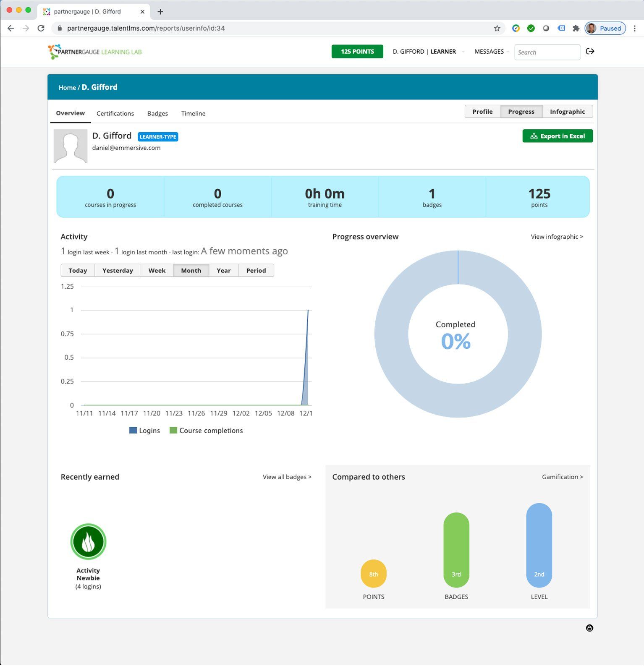644x666 pixels.
Task: Click the Partnergauge Learning Lab logo
Action: pos(95,52)
